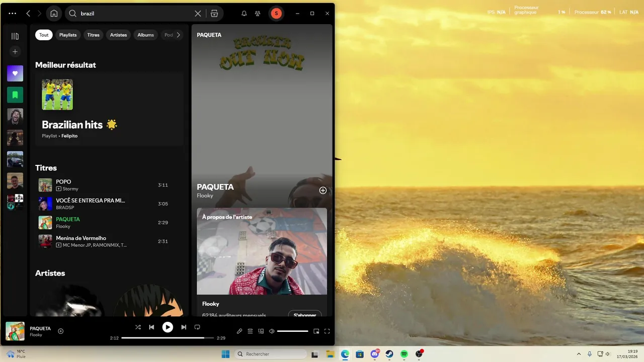Add current song to Liked via plus in player bar

pyautogui.click(x=61, y=331)
